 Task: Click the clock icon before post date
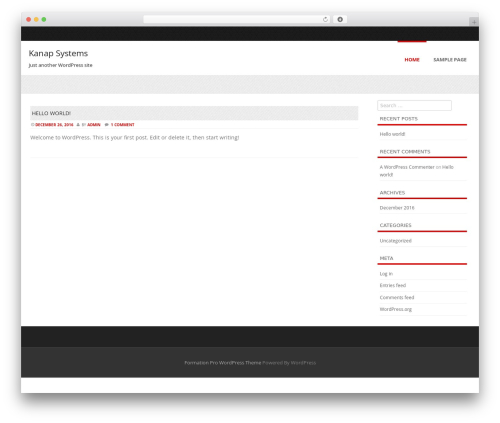click(33, 125)
